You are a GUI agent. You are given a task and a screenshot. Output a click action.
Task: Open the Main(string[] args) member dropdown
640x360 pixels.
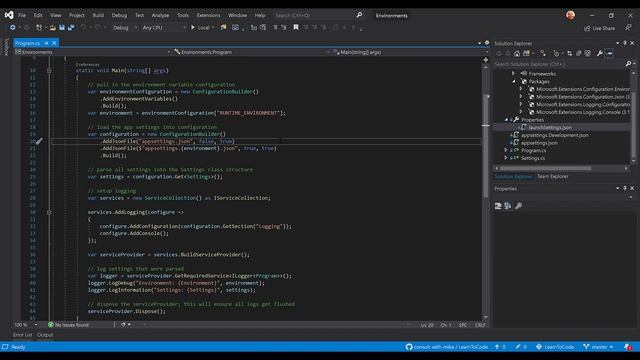[x=410, y=52]
